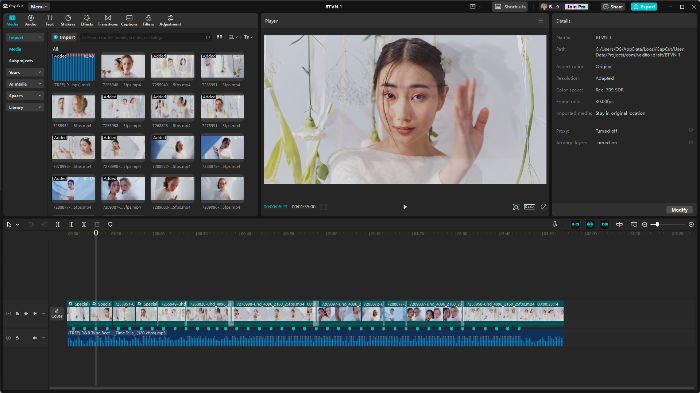Open the Shortcuts button
700x393 pixels.
(510, 7)
